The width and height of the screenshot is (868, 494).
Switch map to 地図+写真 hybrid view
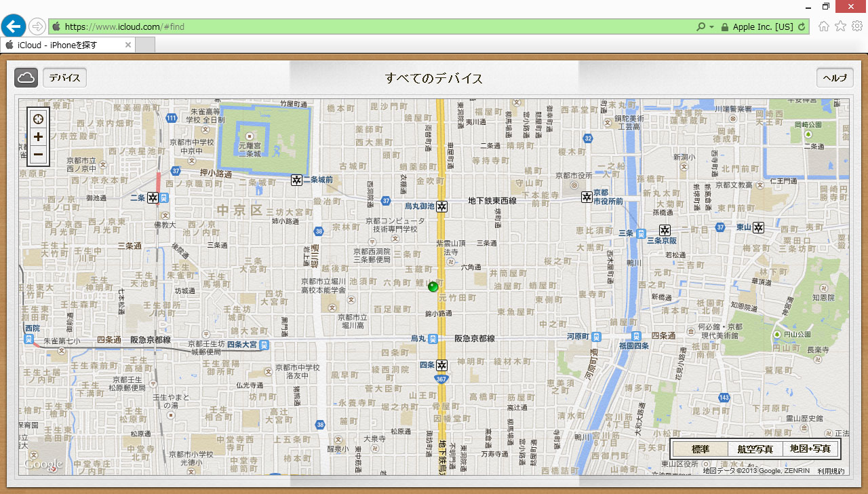point(810,449)
